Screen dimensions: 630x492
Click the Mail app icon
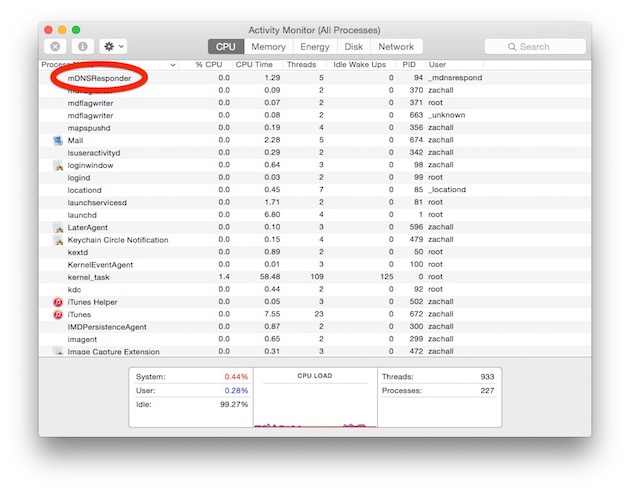click(x=58, y=140)
